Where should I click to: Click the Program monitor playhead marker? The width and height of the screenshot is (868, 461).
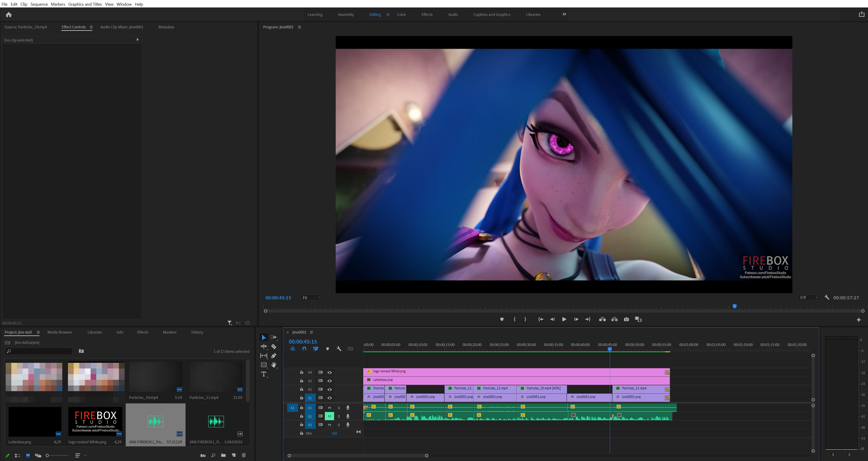735,306
